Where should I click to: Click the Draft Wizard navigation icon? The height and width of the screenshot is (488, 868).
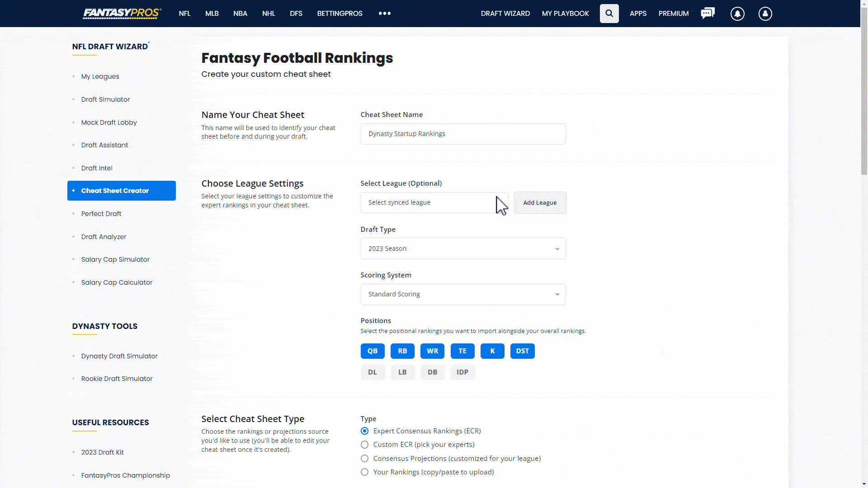pyautogui.click(x=505, y=13)
